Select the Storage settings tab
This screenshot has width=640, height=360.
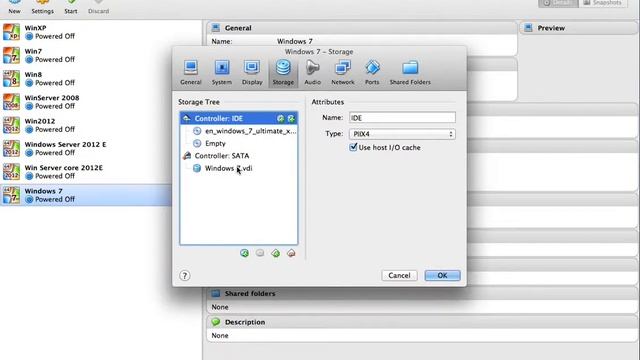[283, 73]
